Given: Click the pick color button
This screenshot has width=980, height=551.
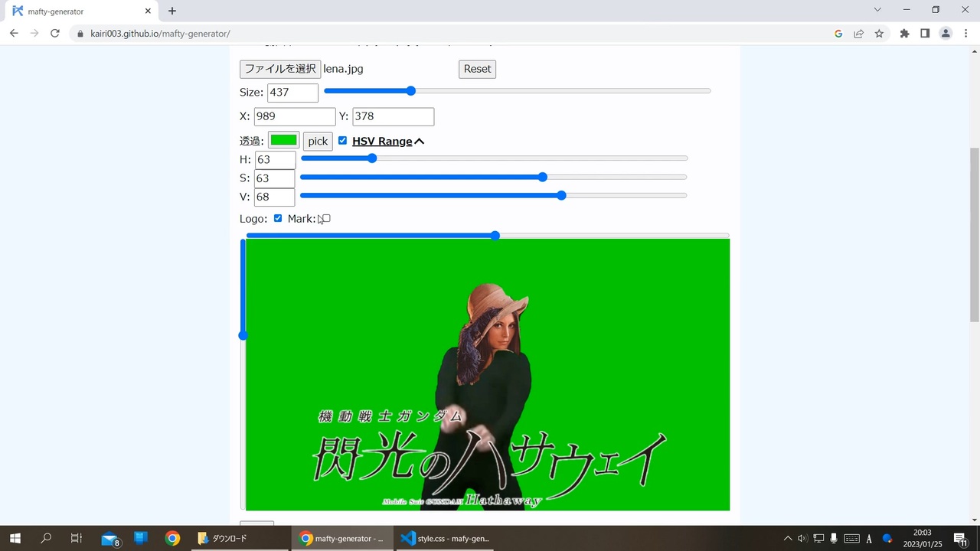Looking at the screenshot, I should 318,141.
